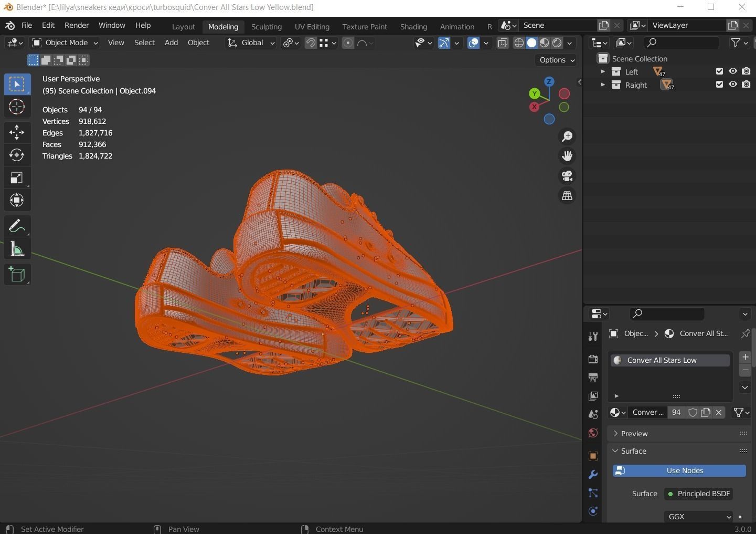Toggle proportional editing
This screenshot has height=534, width=756.
click(x=348, y=43)
